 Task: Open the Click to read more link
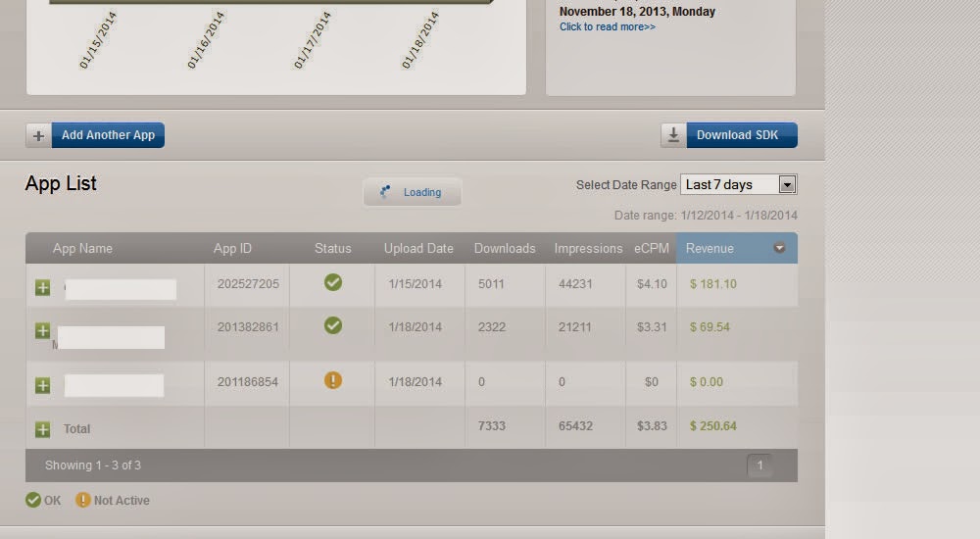[x=608, y=26]
